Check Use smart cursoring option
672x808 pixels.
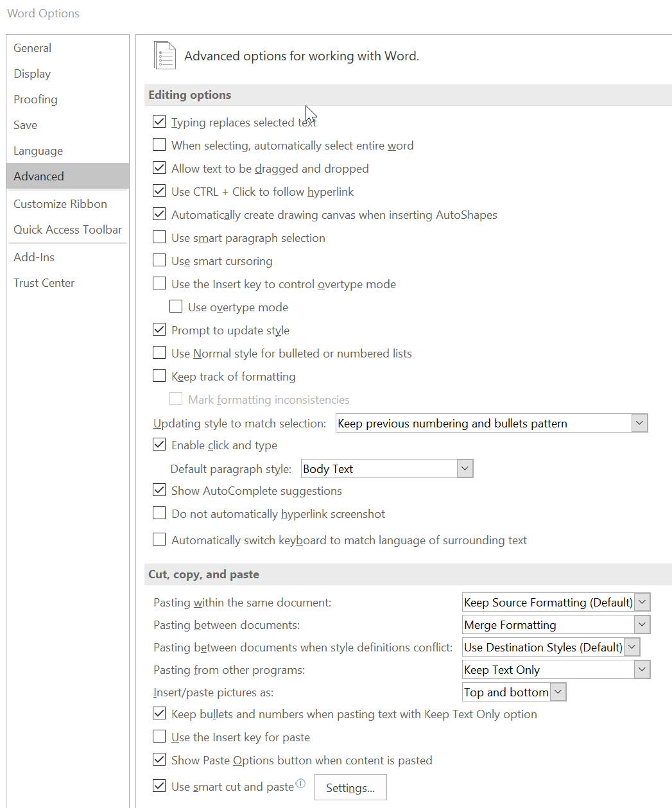(x=159, y=261)
